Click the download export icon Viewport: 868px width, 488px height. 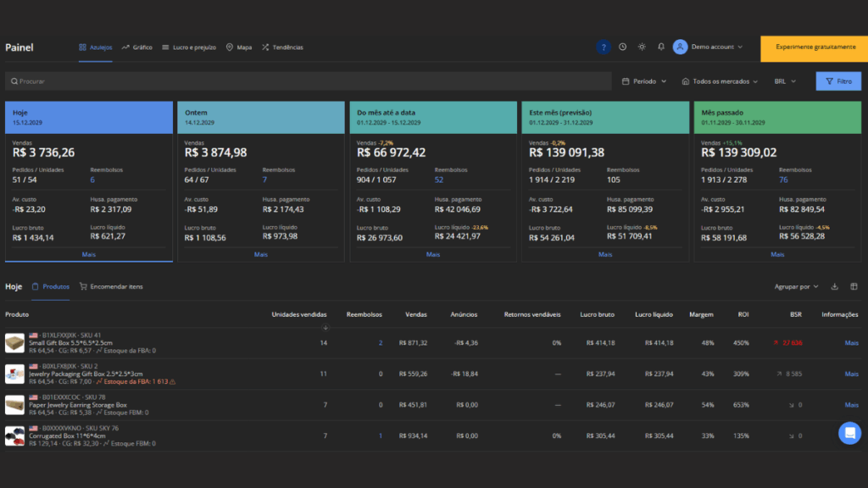click(834, 286)
